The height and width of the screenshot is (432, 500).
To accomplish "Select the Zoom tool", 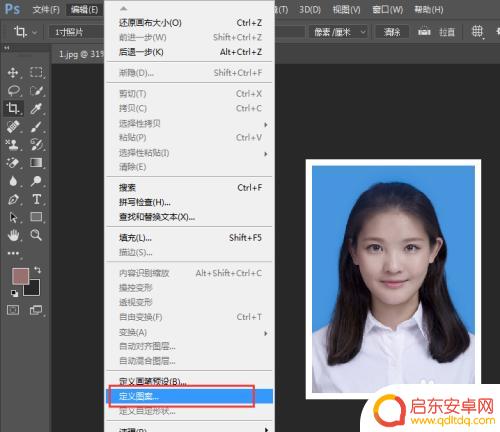I will point(36,235).
